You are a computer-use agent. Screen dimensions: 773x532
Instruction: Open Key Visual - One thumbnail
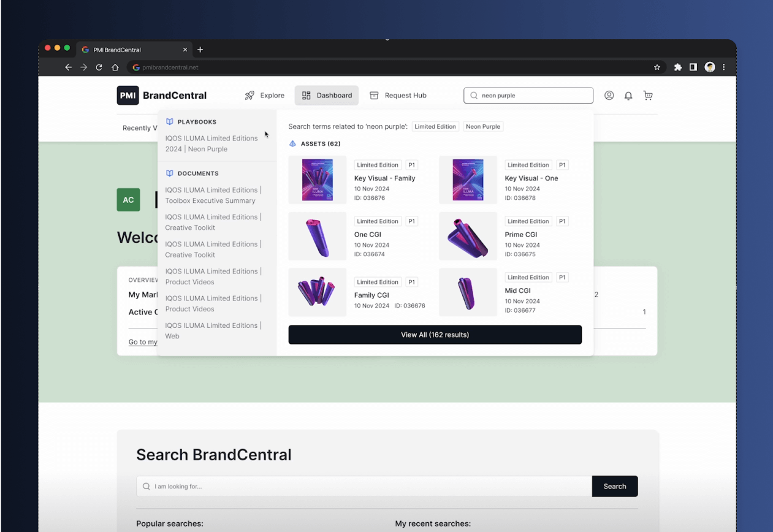468,180
